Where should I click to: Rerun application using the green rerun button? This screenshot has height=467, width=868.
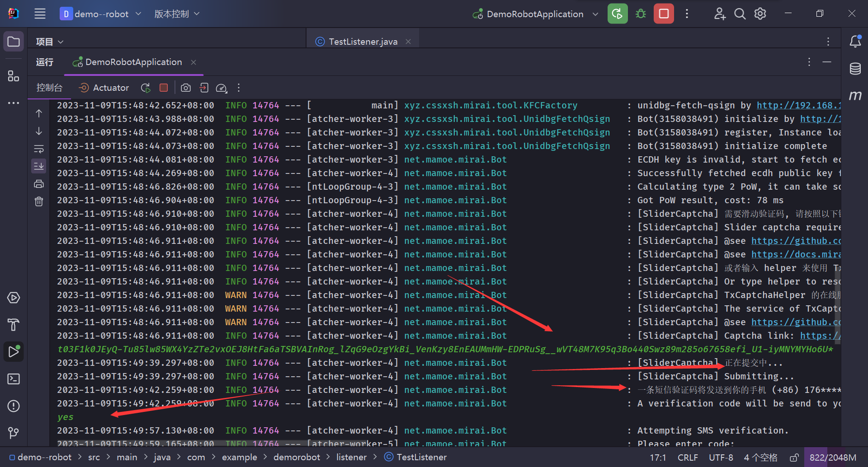point(618,14)
